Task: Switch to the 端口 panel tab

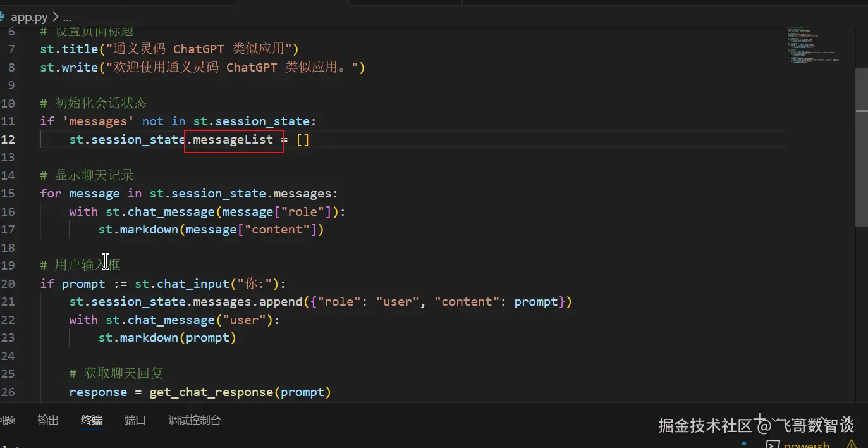Action: click(x=135, y=420)
